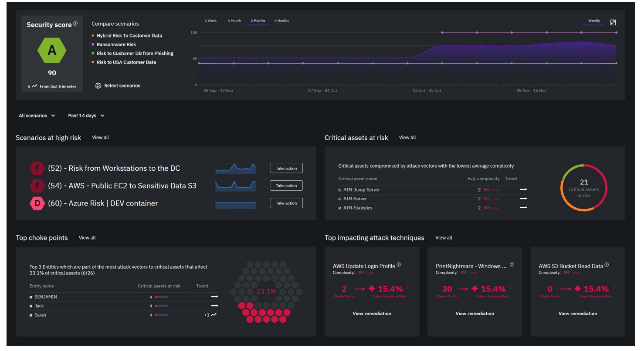Click the 21 critical assets donut chart

coord(584,188)
